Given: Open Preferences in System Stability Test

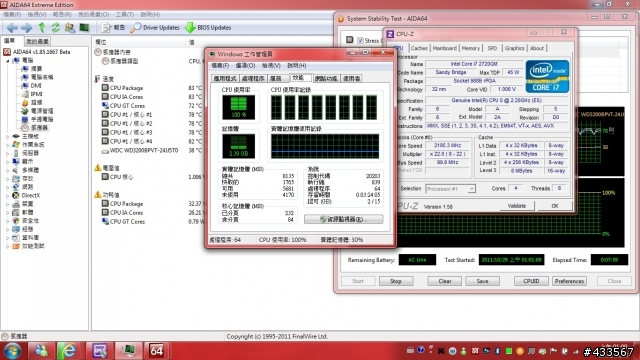Looking at the screenshot, I should (x=569, y=281).
